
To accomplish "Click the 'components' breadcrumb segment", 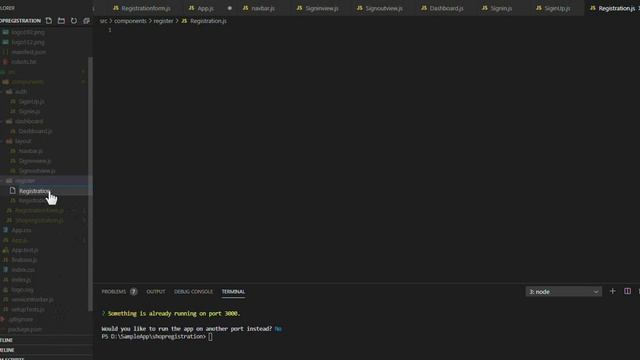I will pos(130,21).
